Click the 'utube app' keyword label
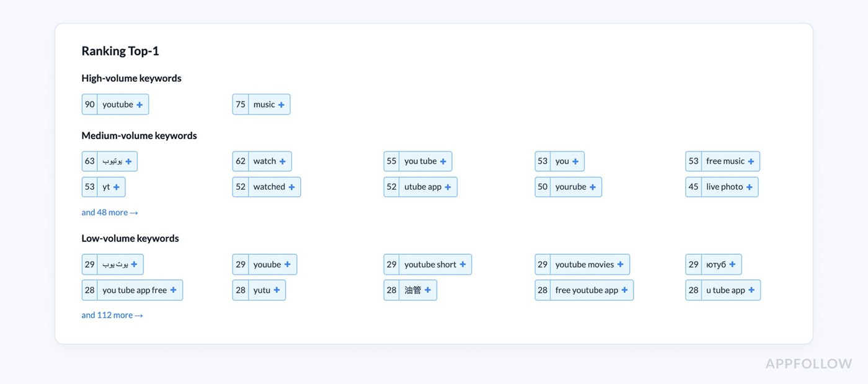Image resolution: width=868 pixels, height=384 pixels. point(423,187)
